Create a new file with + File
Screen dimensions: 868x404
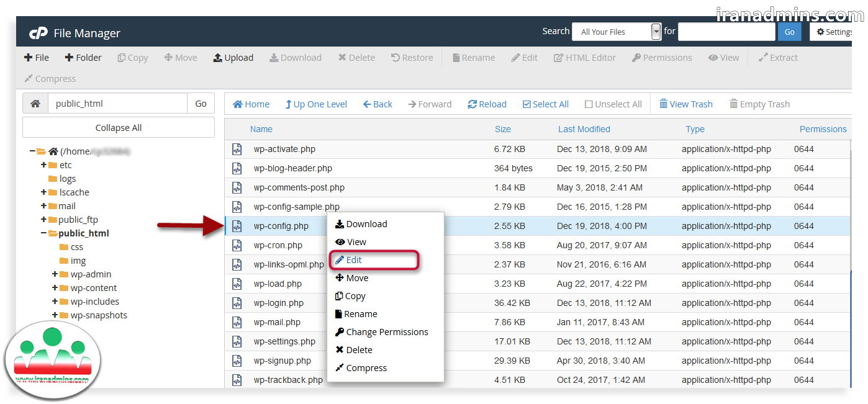37,58
